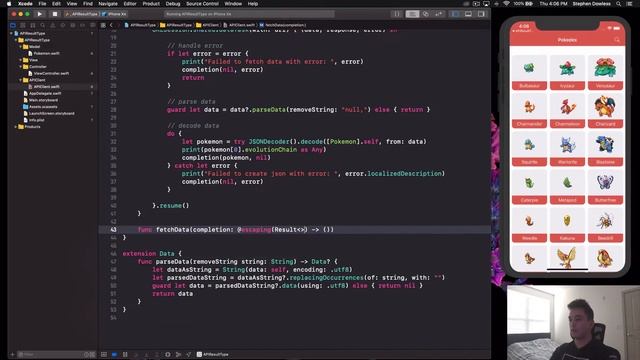Image resolution: width=640 pixels, height=360 pixels.
Task: Collapse the Controller folder
Action: pyautogui.click(x=20, y=67)
